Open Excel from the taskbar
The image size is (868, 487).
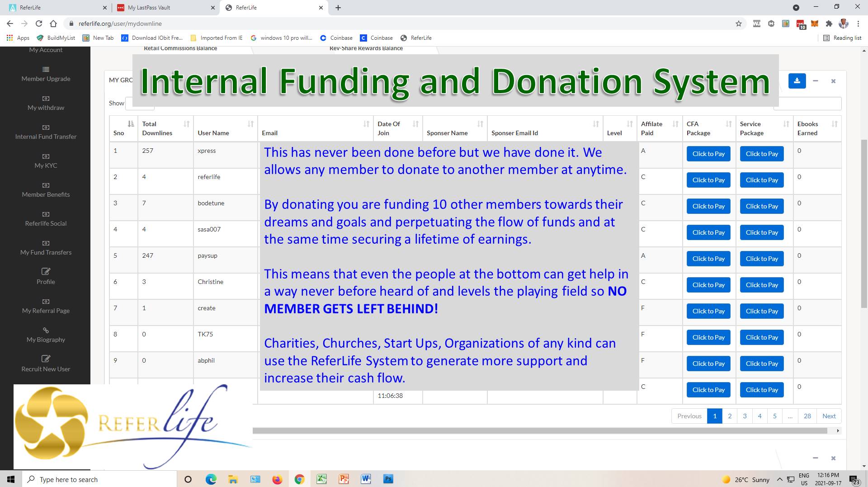pyautogui.click(x=321, y=479)
